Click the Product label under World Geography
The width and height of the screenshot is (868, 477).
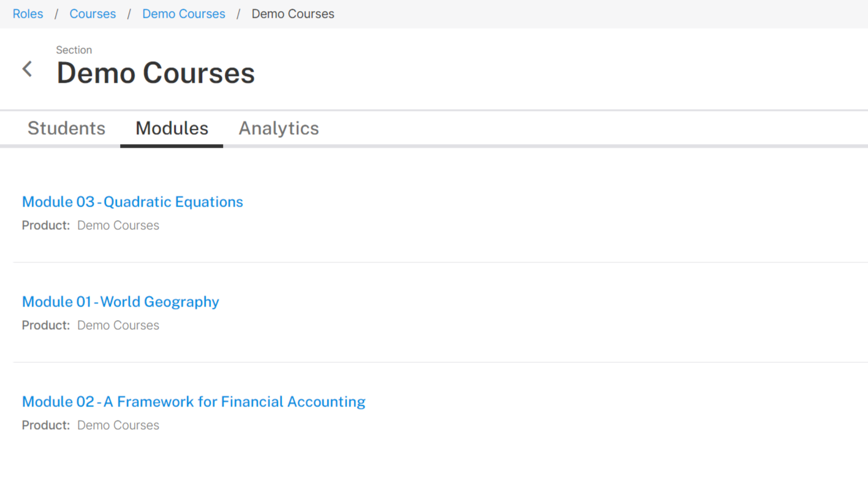tap(46, 325)
